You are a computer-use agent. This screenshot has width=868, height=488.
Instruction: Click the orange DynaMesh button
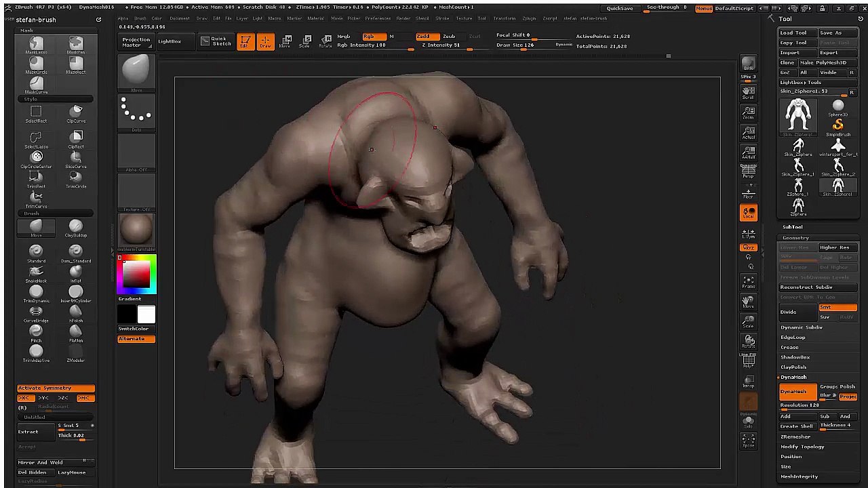point(797,392)
